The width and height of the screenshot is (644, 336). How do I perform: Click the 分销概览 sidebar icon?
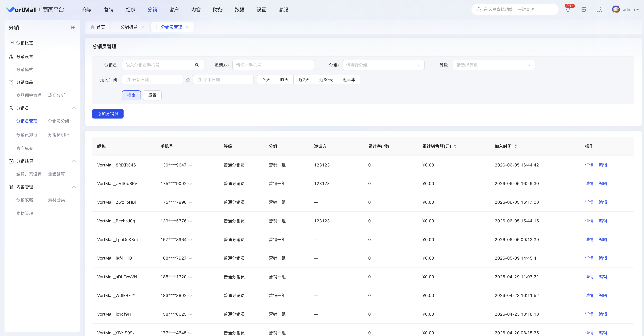point(11,43)
